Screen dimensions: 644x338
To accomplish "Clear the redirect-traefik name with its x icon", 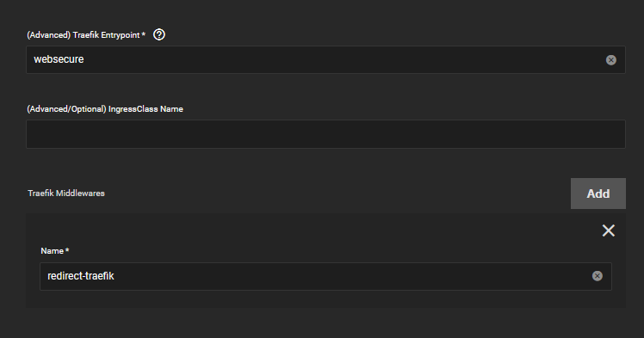I will coord(598,276).
